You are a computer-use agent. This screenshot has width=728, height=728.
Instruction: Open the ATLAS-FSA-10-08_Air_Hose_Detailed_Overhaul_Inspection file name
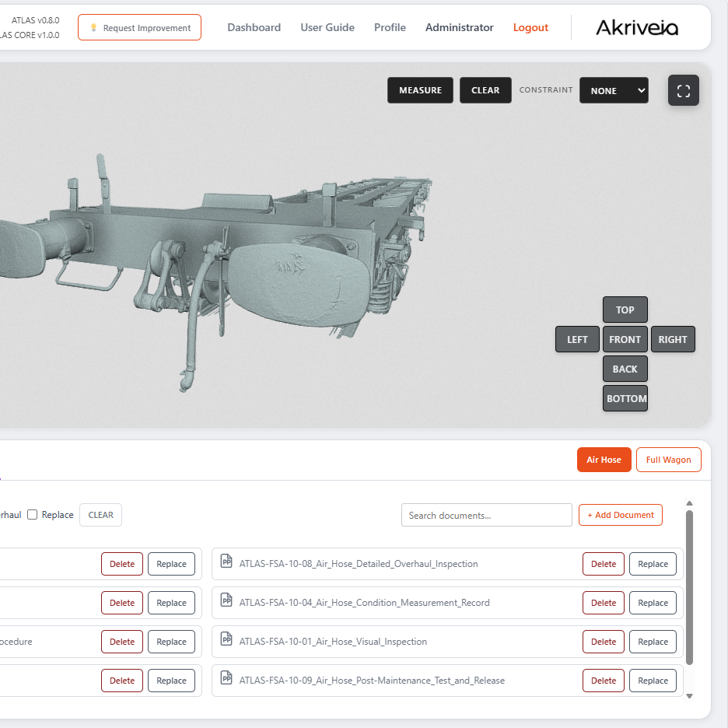tap(359, 564)
